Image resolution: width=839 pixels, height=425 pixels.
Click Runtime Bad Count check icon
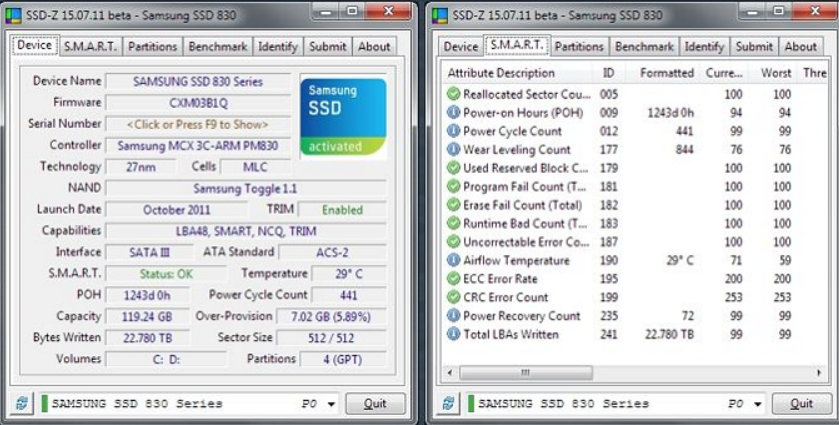453,224
